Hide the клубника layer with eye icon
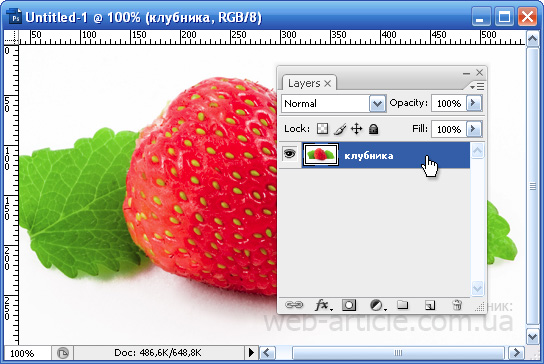 tap(289, 154)
